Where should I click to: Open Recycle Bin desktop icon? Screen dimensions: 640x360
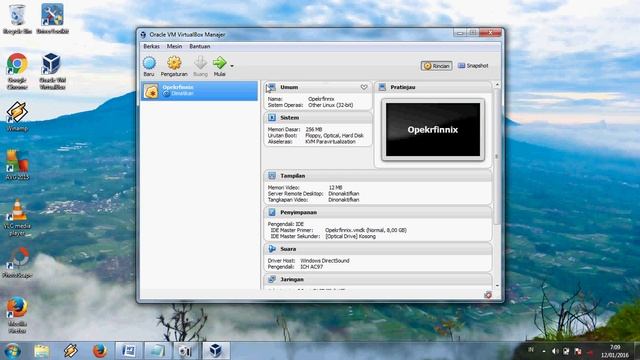point(17,19)
